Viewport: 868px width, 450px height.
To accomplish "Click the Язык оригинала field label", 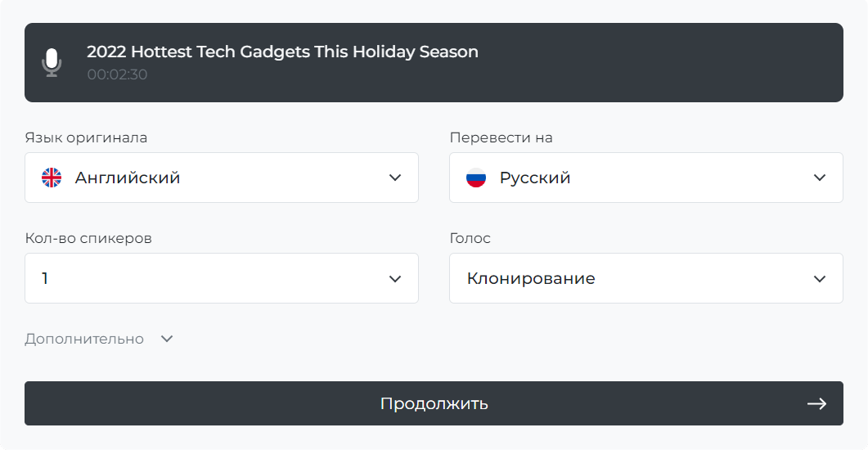I will coord(86,137).
